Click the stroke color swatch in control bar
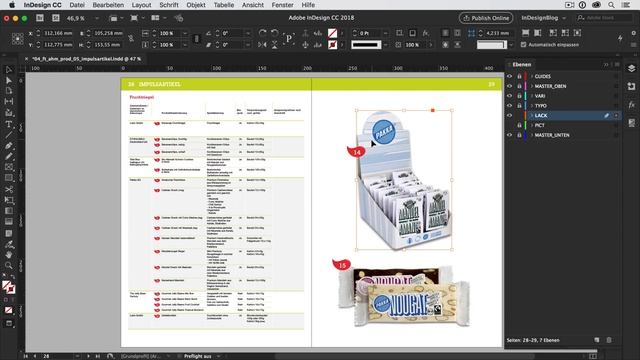 (x=332, y=44)
